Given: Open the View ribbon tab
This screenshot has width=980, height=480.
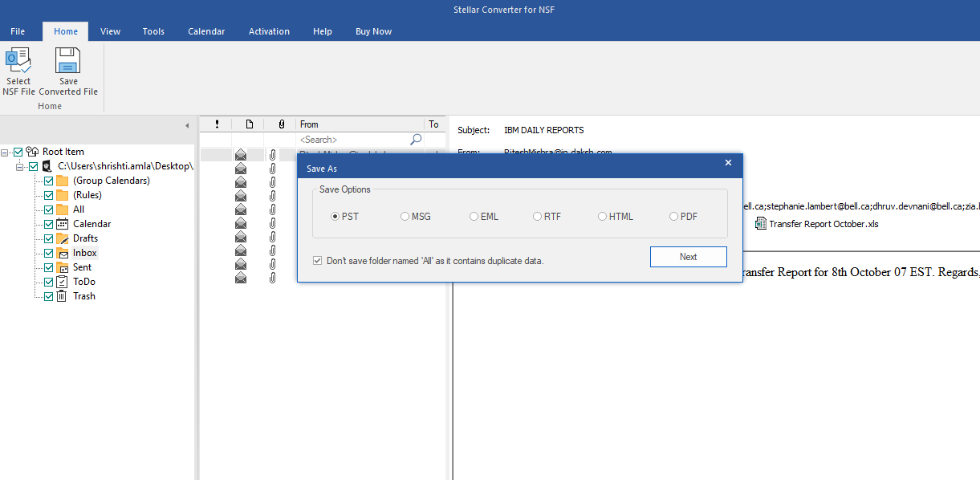Looking at the screenshot, I should [111, 31].
